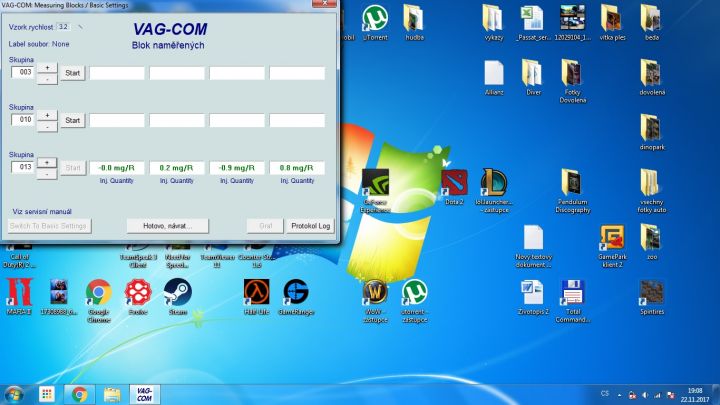This screenshot has width=720, height=405.
Task: Start measuring group 003
Action: (73, 73)
